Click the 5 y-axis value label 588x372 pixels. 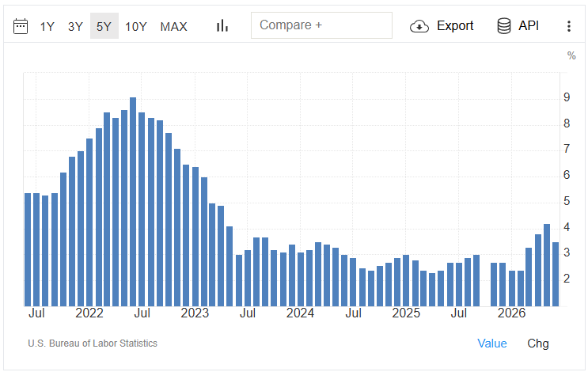(x=567, y=201)
